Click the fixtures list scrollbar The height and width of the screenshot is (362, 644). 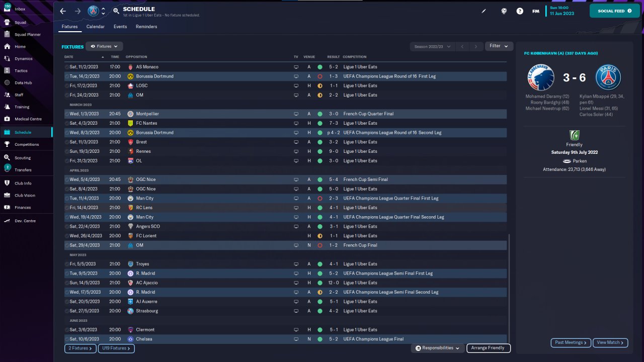pyautogui.click(x=509, y=288)
